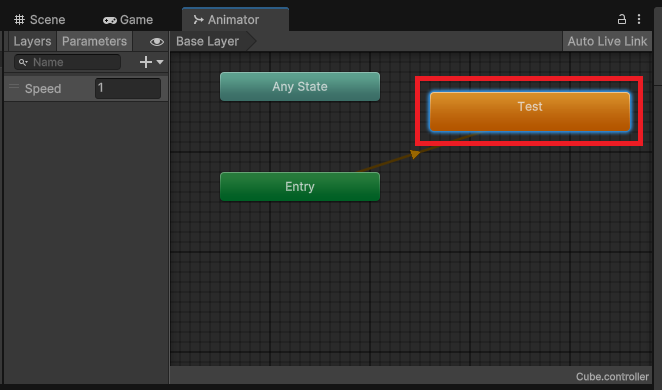Click the Scene tab grid icon
The height and width of the screenshot is (390, 662).
(x=19, y=19)
